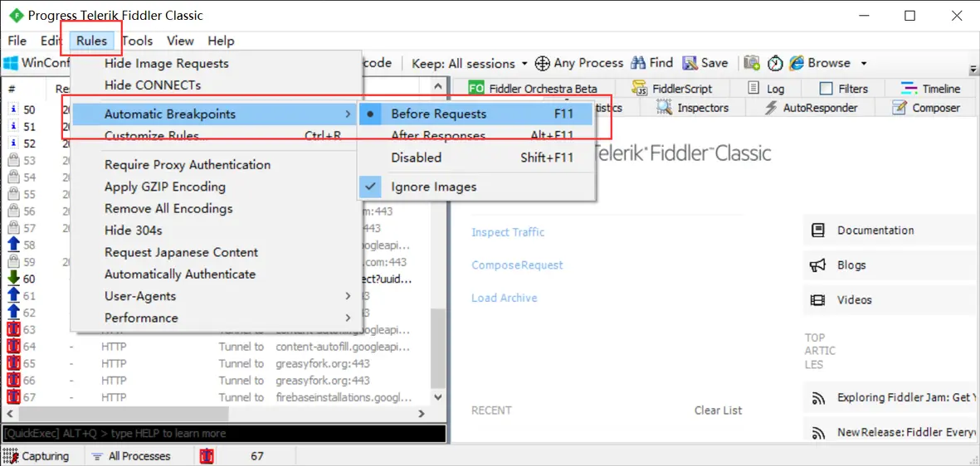Select Disabled breakpoints option

pos(416,158)
